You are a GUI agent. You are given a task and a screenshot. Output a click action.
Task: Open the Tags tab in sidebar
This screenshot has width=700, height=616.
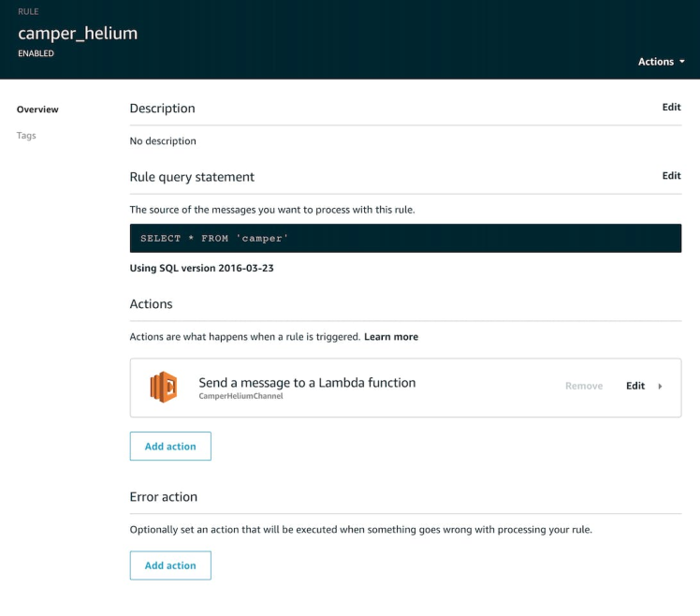click(26, 136)
